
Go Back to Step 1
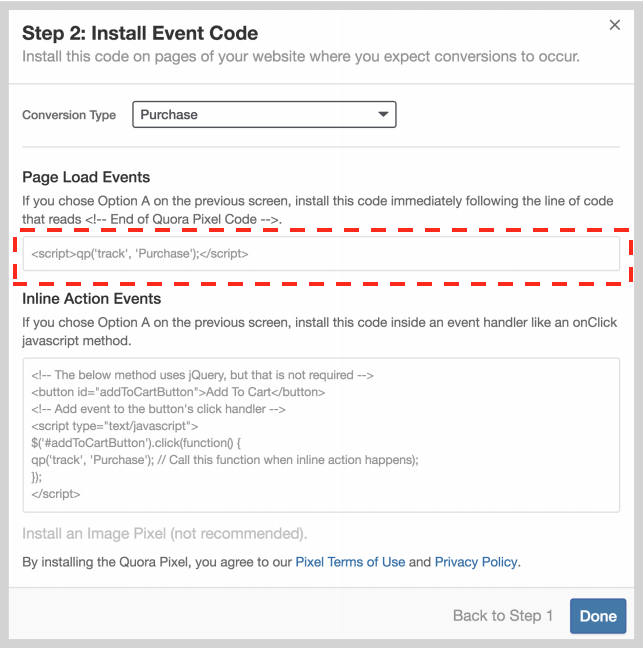coord(503,616)
